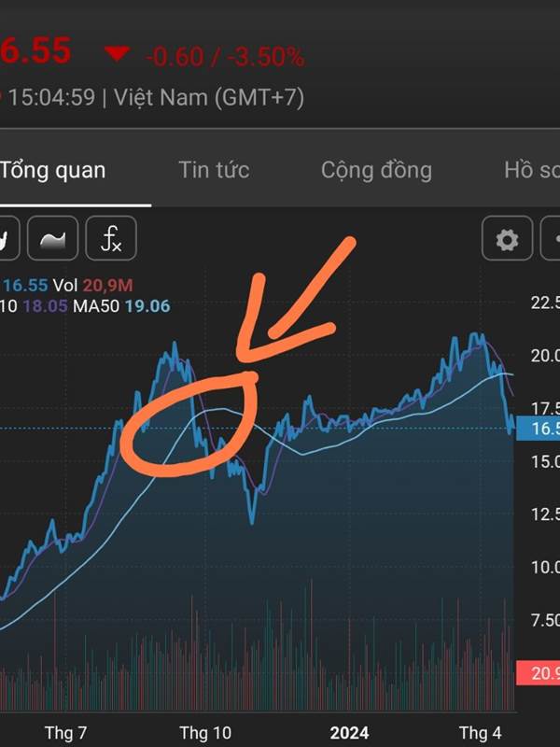The height and width of the screenshot is (747, 560).
Task: Open the fx indicators function button
Action: coord(111,238)
